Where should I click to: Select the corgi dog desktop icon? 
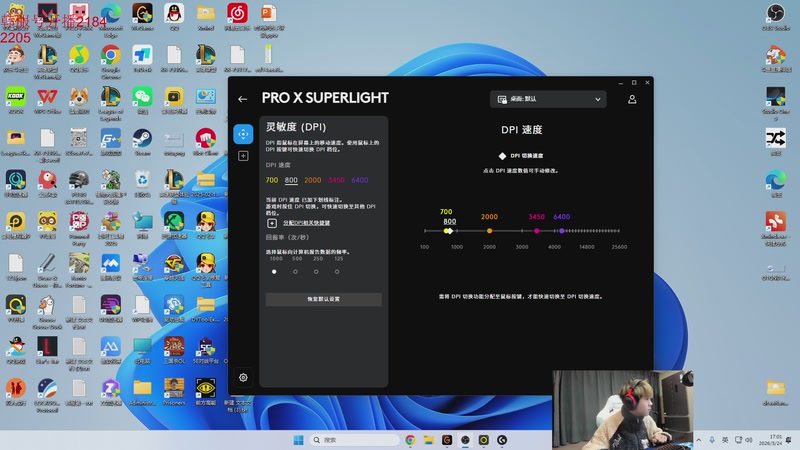coord(79,100)
